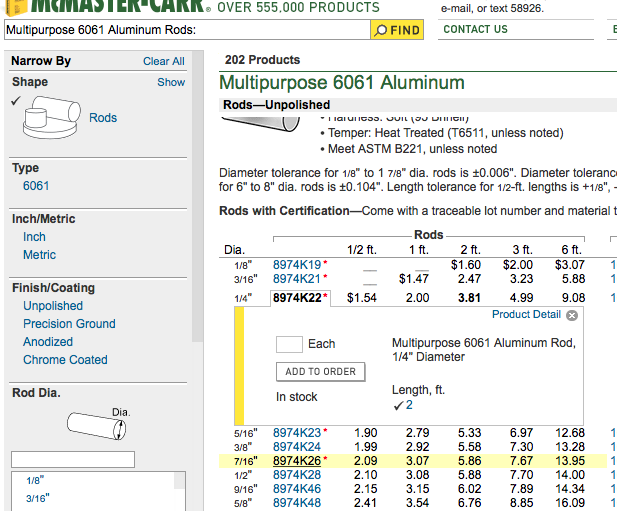Viewport: 617px width, 511px height.
Task: Toggle the 2 ft. length checkmark
Action: point(399,405)
